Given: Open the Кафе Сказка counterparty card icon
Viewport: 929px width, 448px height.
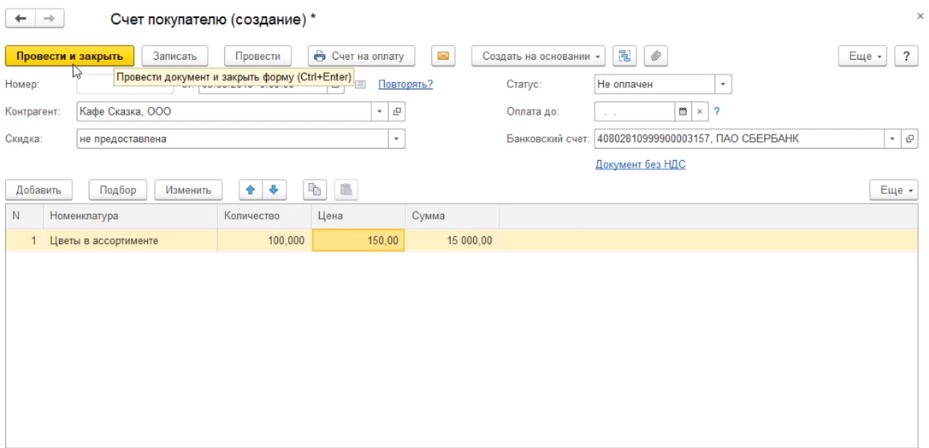Looking at the screenshot, I should (397, 112).
